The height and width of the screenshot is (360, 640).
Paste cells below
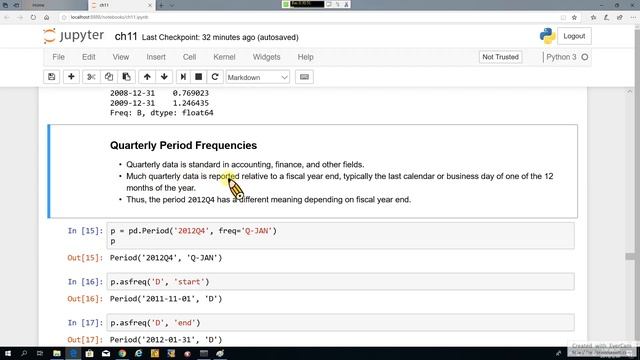(x=127, y=77)
